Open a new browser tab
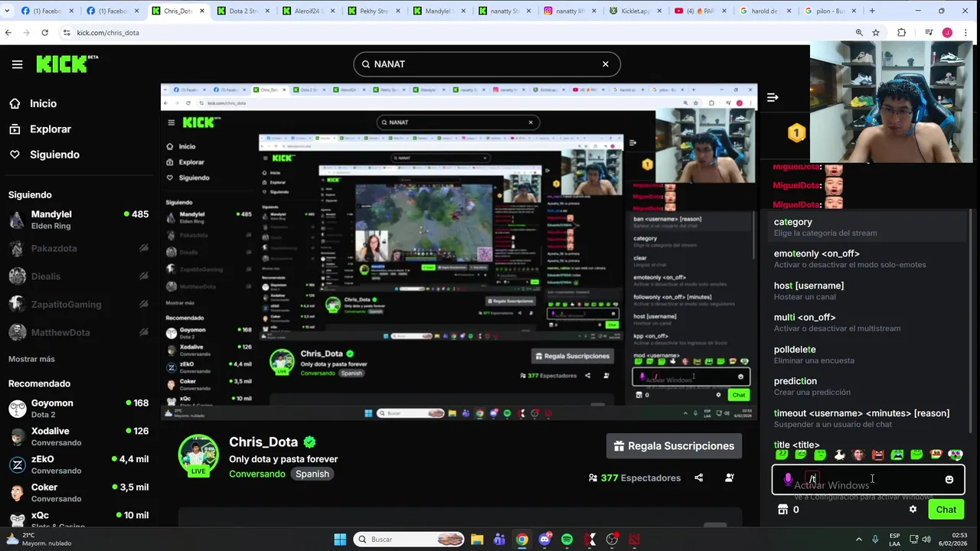Screen dimensions: 980x551 872,11
